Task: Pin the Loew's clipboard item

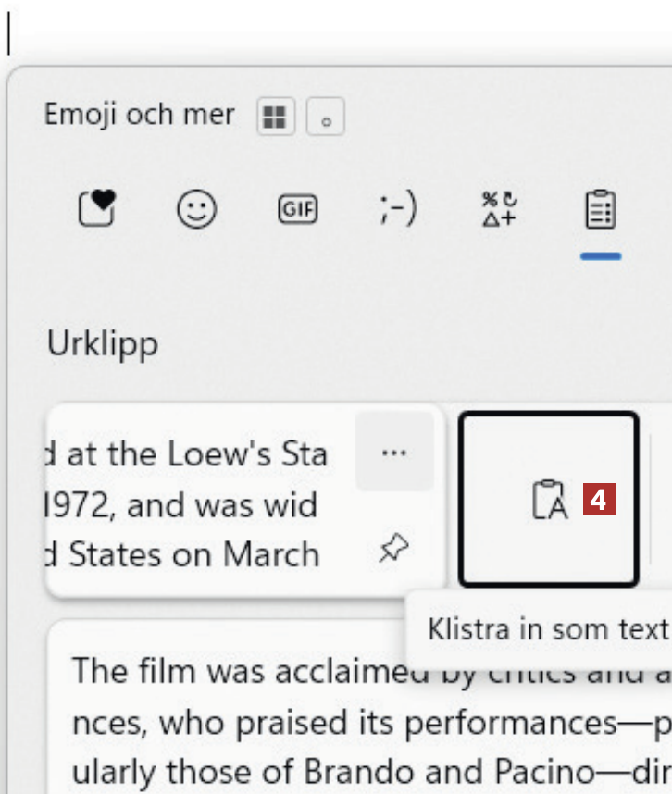Action: tap(394, 550)
